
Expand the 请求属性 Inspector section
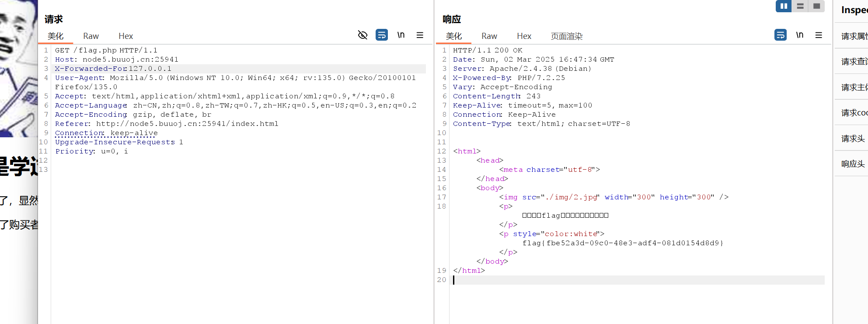click(854, 36)
